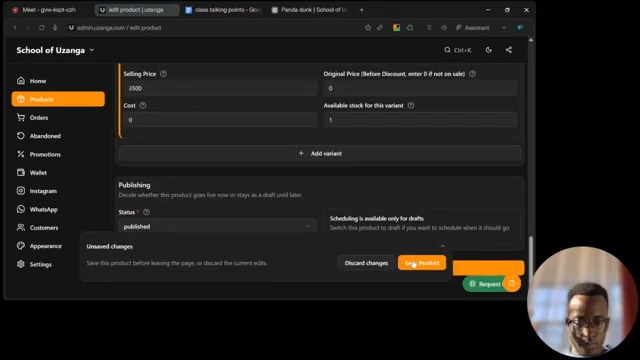Click Available stock help icon
The height and width of the screenshot is (360, 640).
[x=411, y=105]
